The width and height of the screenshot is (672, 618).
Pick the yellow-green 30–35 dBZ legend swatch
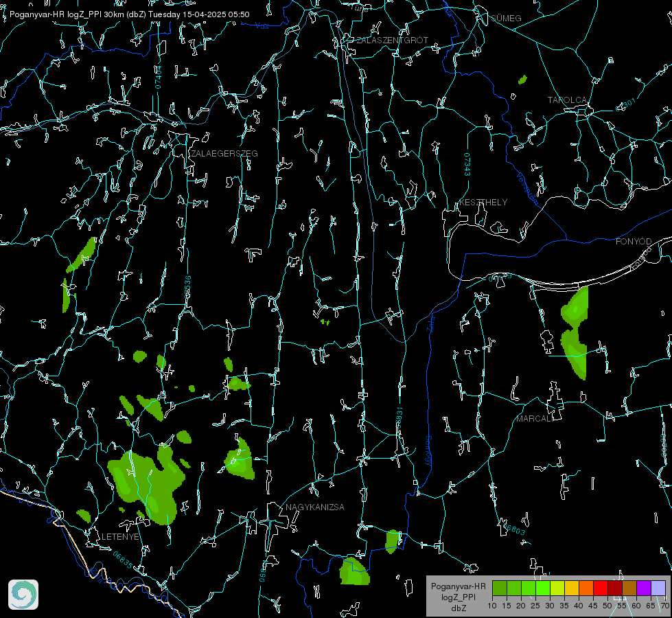point(557,588)
